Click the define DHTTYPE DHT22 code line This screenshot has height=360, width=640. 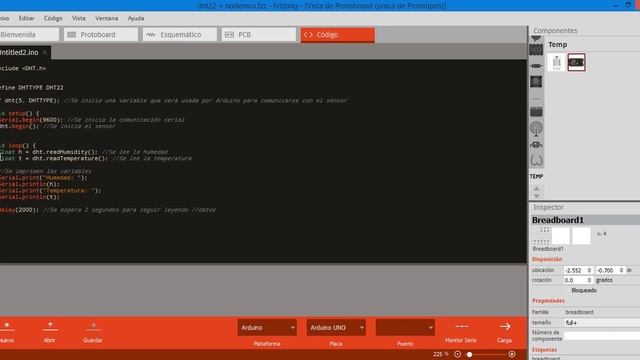point(31,87)
